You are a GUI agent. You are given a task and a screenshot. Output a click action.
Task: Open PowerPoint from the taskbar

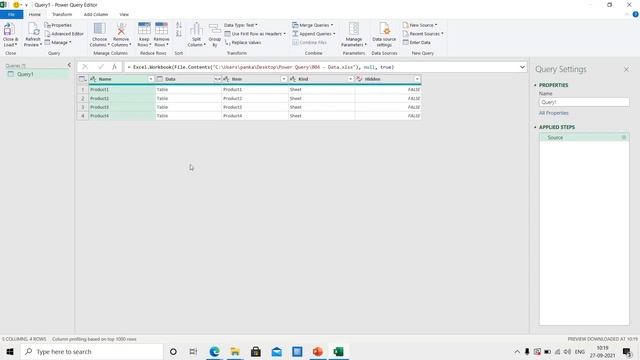(x=318, y=351)
